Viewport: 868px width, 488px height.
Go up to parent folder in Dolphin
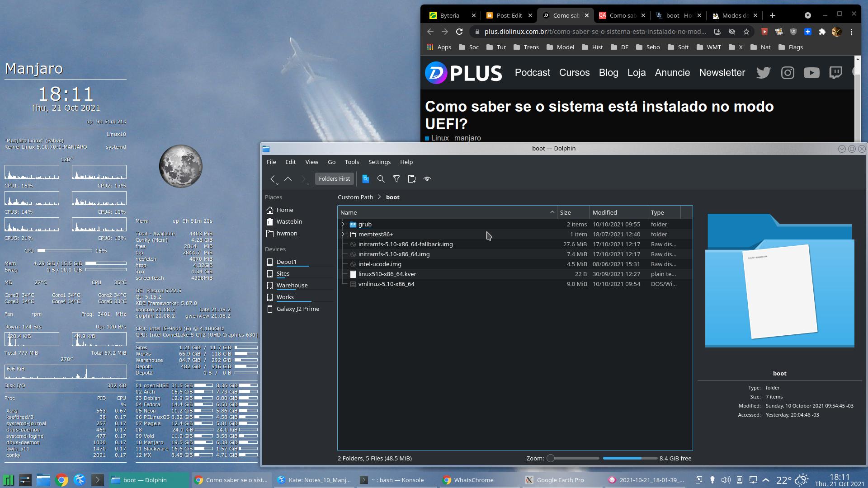point(288,179)
